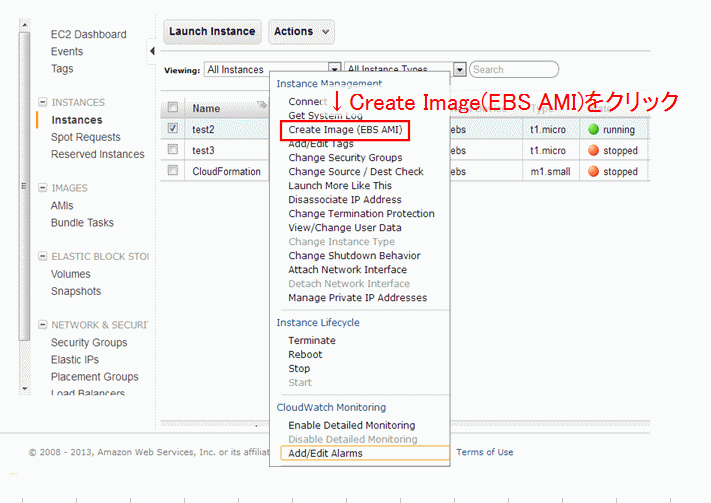Screen dimensions: 711x503
Task: Open Events in the sidebar
Action: [x=67, y=52]
